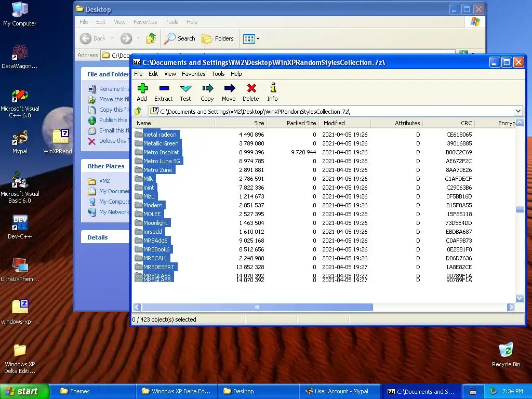Image resolution: width=532 pixels, height=399 pixels.
Task: Sort by CRC column header
Action: pos(448,123)
